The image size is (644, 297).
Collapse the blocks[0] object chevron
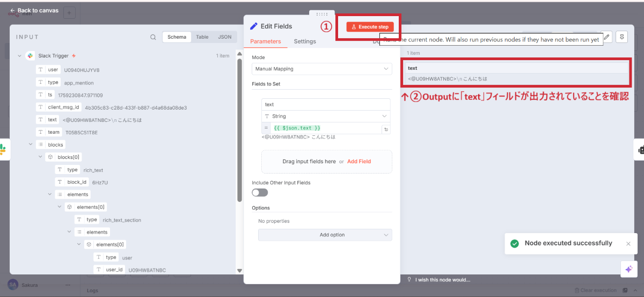[x=40, y=157]
